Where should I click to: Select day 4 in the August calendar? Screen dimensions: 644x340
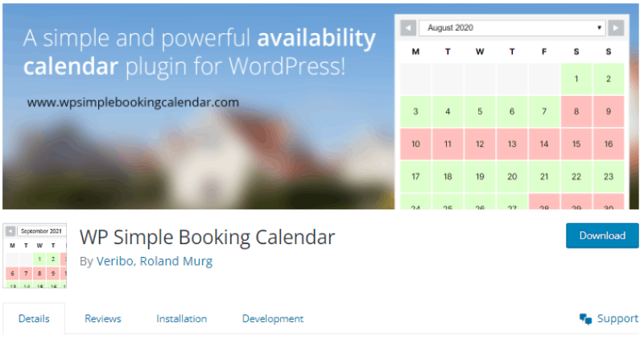click(x=448, y=111)
